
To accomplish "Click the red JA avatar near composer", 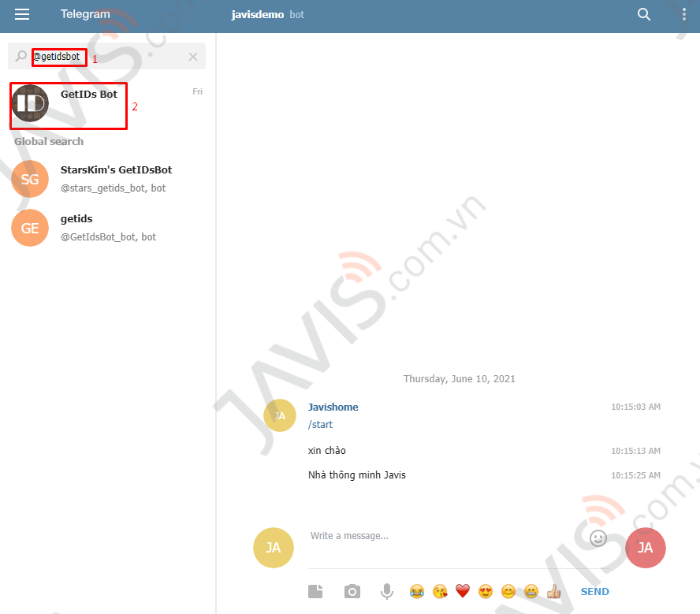I will [x=645, y=548].
